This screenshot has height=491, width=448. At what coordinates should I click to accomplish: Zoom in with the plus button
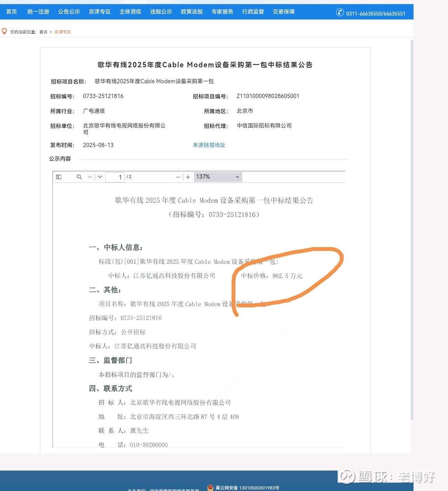pos(188,177)
